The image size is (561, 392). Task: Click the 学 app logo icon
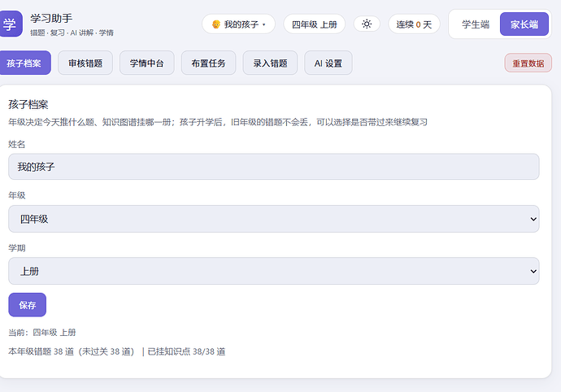(x=11, y=24)
